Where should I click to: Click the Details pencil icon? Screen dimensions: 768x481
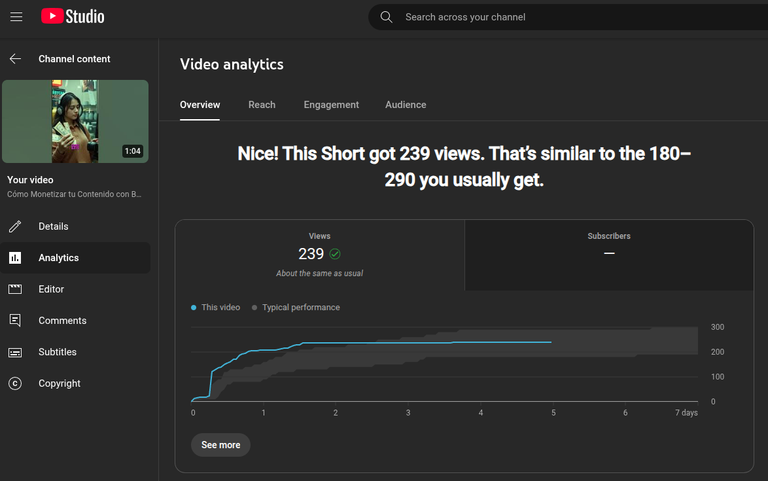(x=15, y=226)
